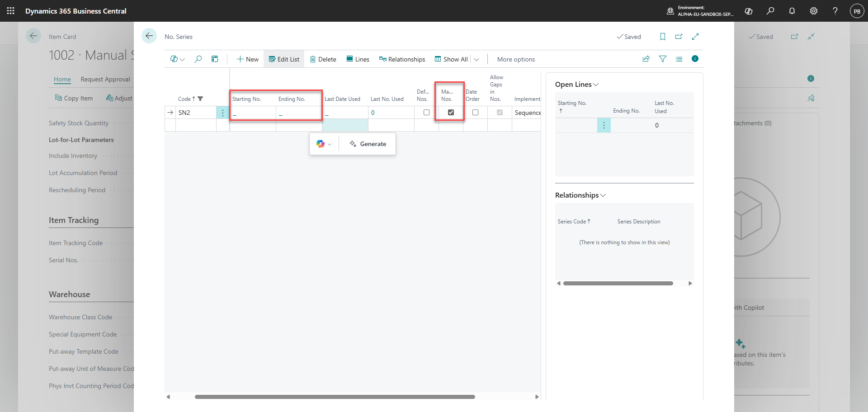Open the Lines action

coord(358,59)
